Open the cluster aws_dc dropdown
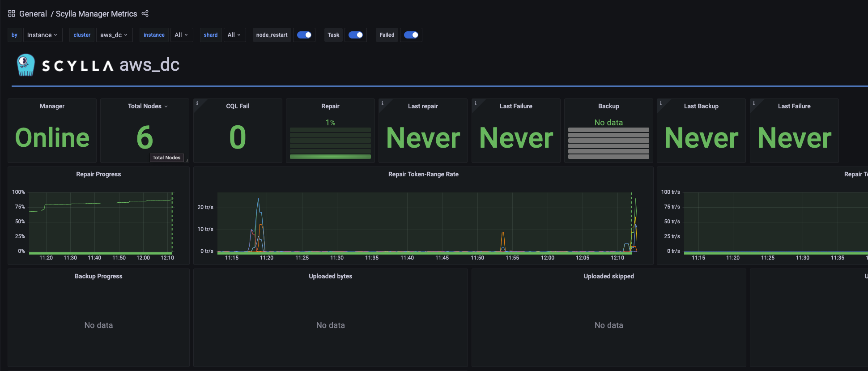 click(114, 35)
